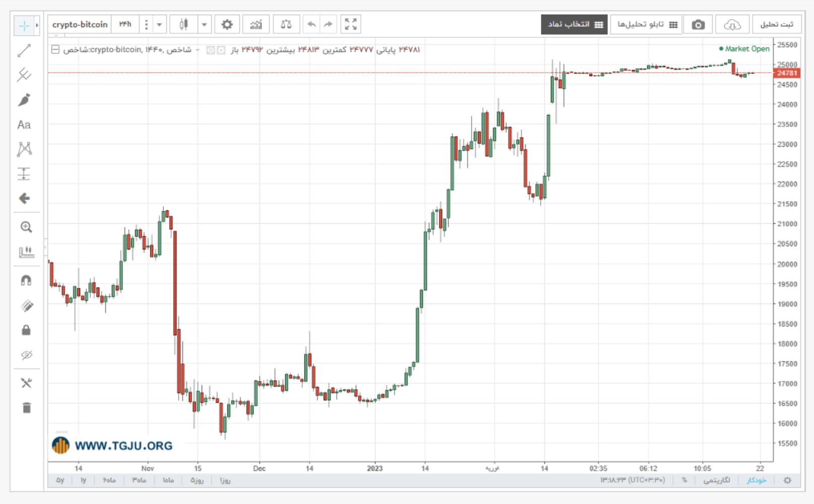The image size is (814, 504).
Task: Pick the brush drawing tool
Action: [24, 100]
